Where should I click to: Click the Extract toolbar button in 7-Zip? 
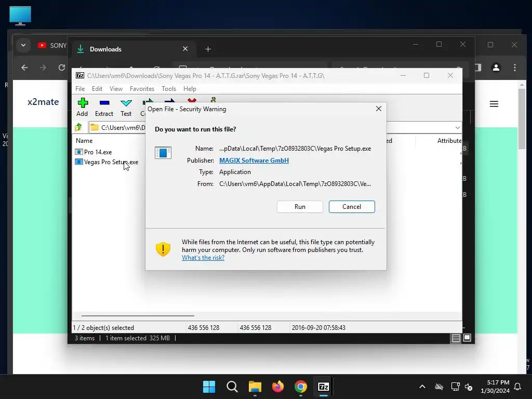pos(104,107)
